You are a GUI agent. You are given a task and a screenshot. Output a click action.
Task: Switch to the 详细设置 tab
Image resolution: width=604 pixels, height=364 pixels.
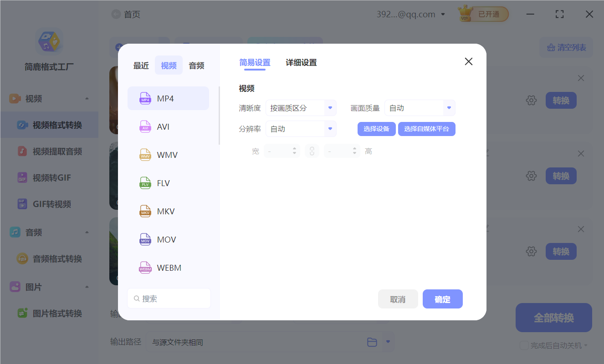tap(301, 63)
